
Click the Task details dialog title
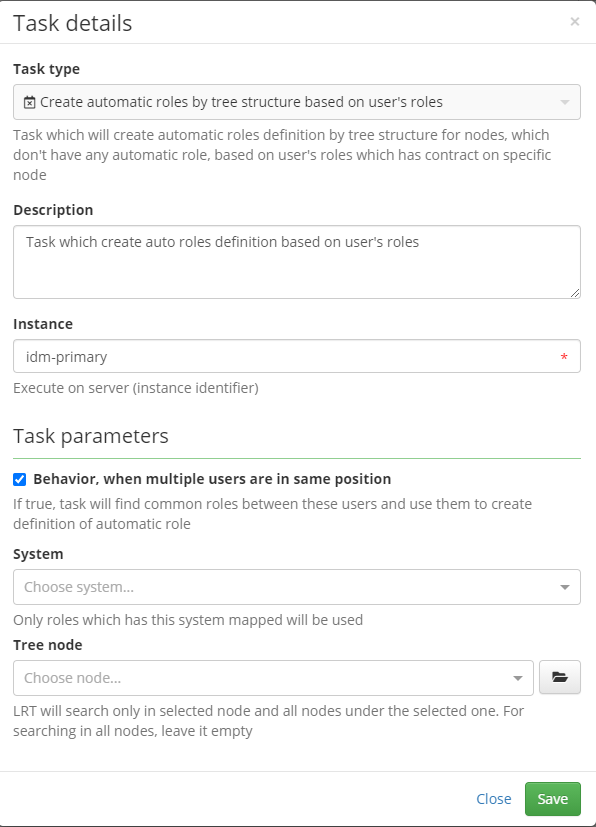pyautogui.click(x=73, y=23)
